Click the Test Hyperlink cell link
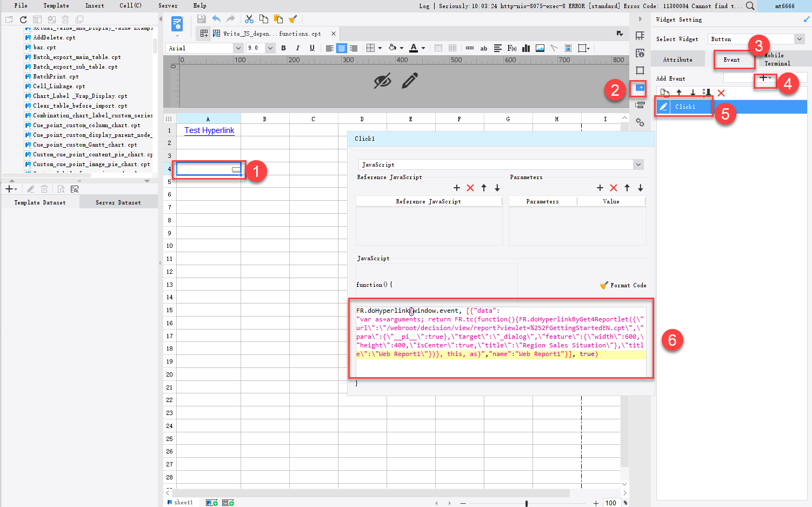The width and height of the screenshot is (812, 507). [x=209, y=130]
